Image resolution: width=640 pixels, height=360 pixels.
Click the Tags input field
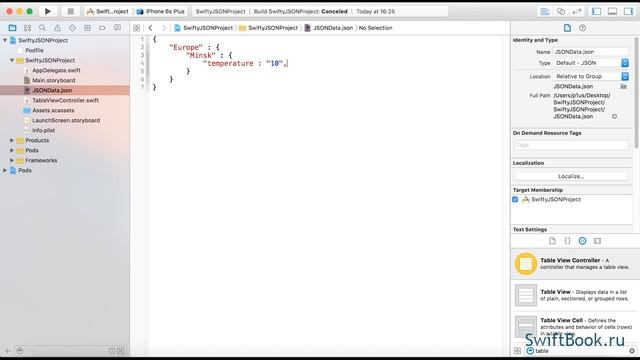pyautogui.click(x=571, y=145)
